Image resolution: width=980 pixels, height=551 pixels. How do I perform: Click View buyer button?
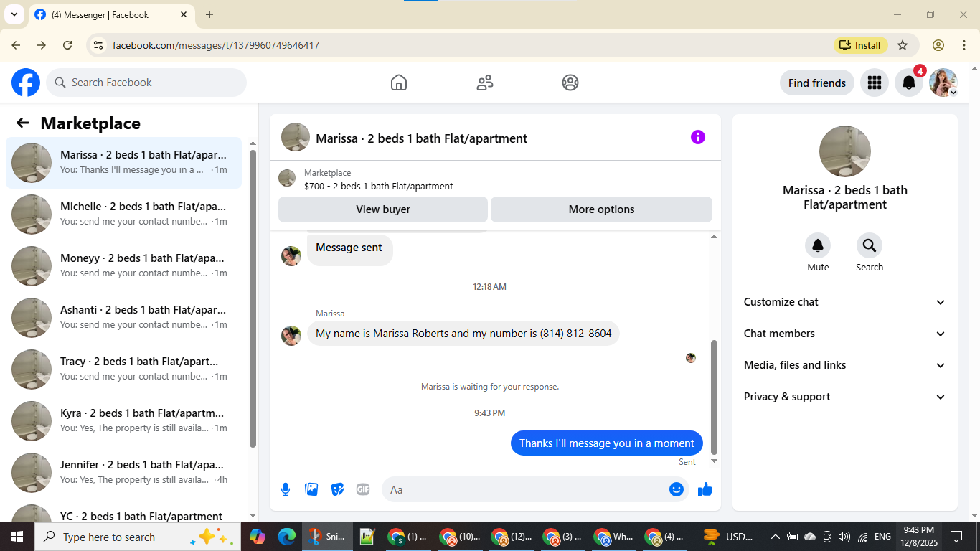click(383, 209)
